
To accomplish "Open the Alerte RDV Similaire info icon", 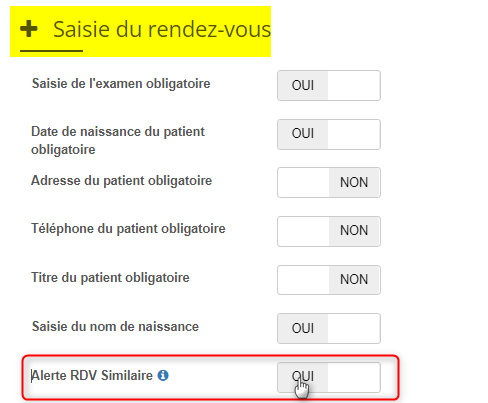I will [x=163, y=375].
